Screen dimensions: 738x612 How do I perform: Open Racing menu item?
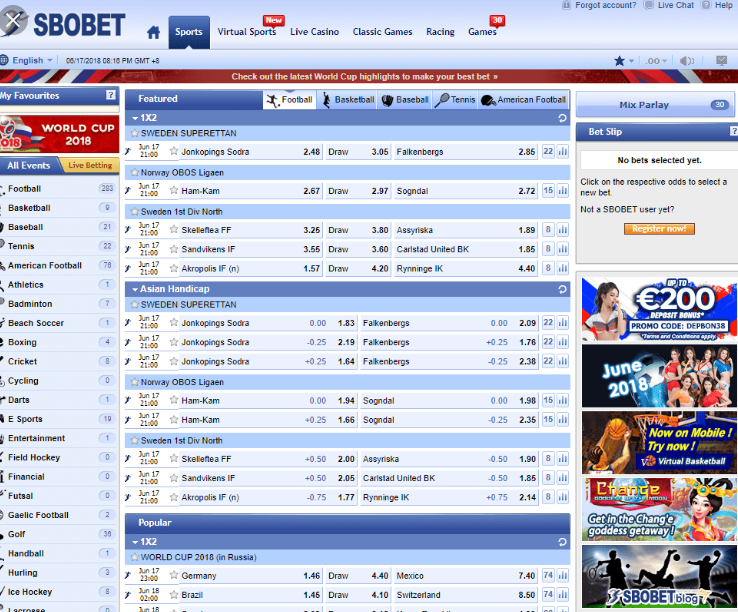pyautogui.click(x=440, y=32)
